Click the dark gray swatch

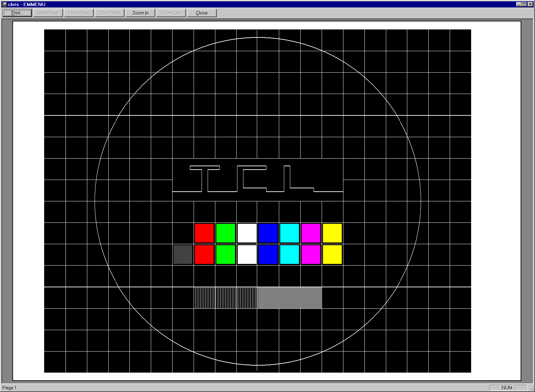183,255
